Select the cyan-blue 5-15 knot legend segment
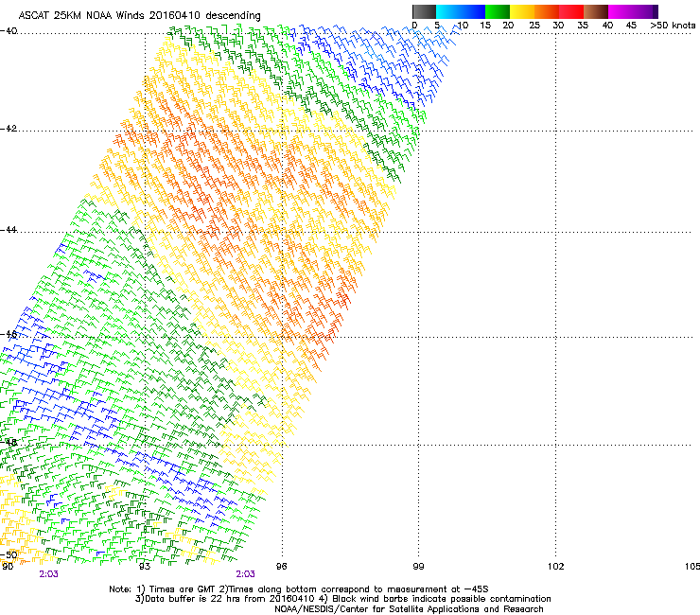 pyautogui.click(x=461, y=11)
